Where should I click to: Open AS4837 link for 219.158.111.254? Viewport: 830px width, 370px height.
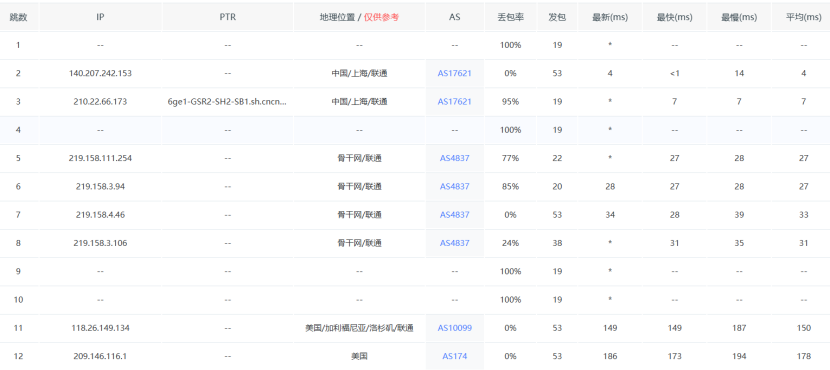(454, 158)
